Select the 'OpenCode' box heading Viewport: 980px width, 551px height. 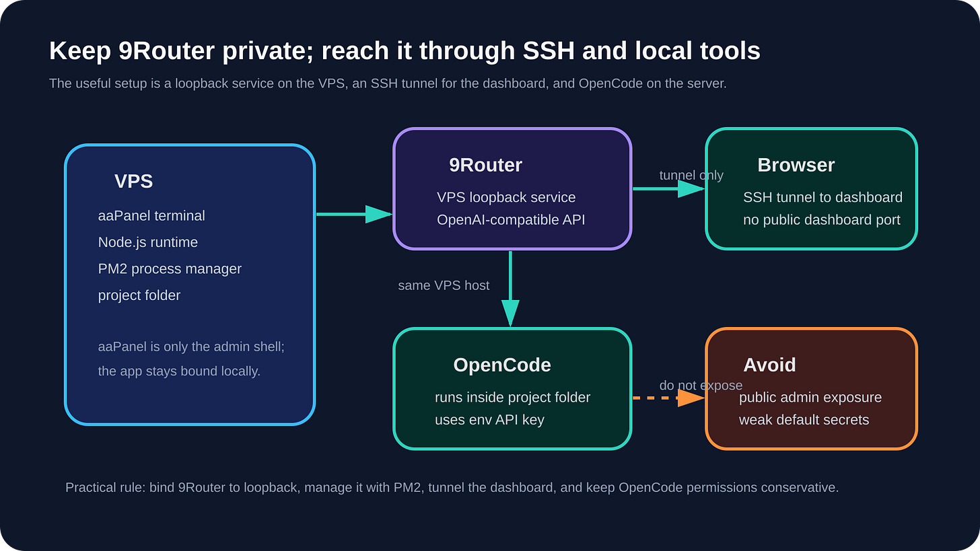point(502,365)
